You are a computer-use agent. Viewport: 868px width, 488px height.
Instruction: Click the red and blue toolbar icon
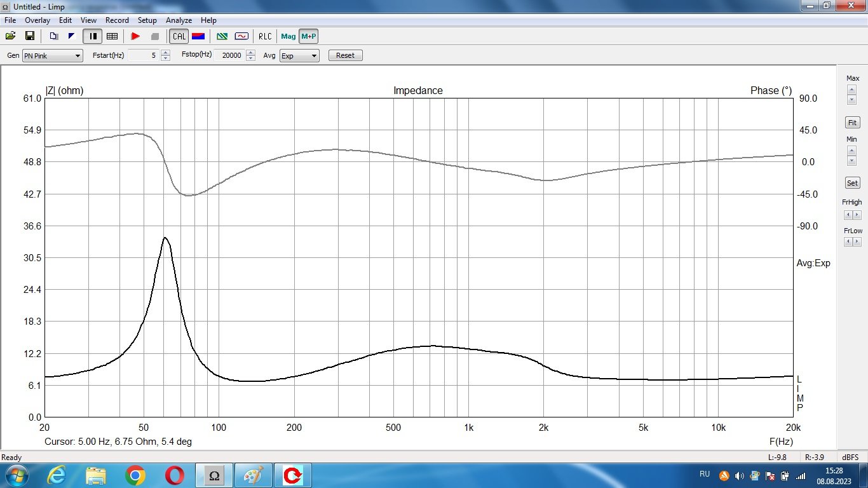198,36
